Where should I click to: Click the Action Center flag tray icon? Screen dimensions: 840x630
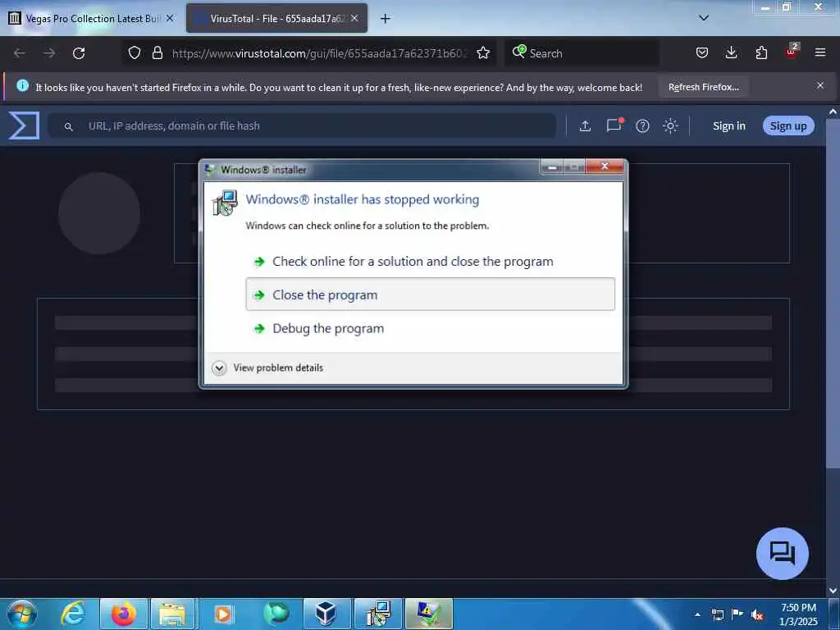tap(737, 614)
